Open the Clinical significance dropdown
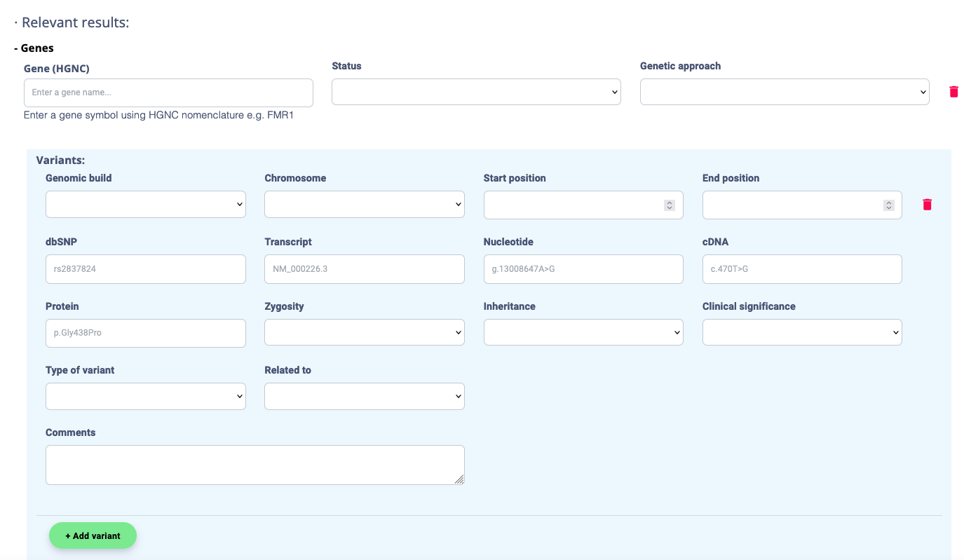 coord(801,332)
